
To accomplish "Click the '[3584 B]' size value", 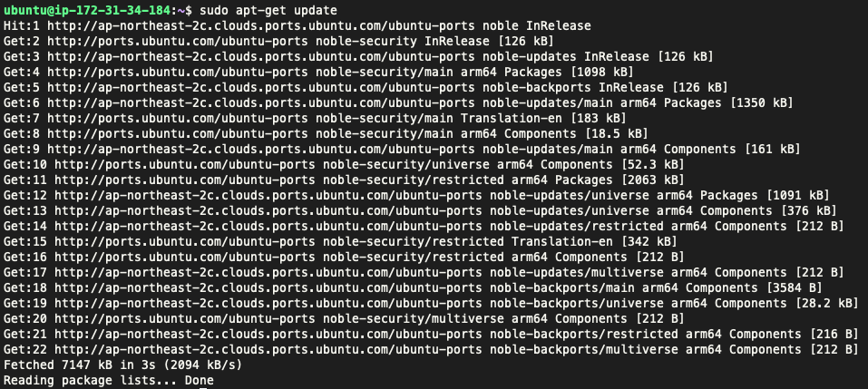I will (793, 287).
